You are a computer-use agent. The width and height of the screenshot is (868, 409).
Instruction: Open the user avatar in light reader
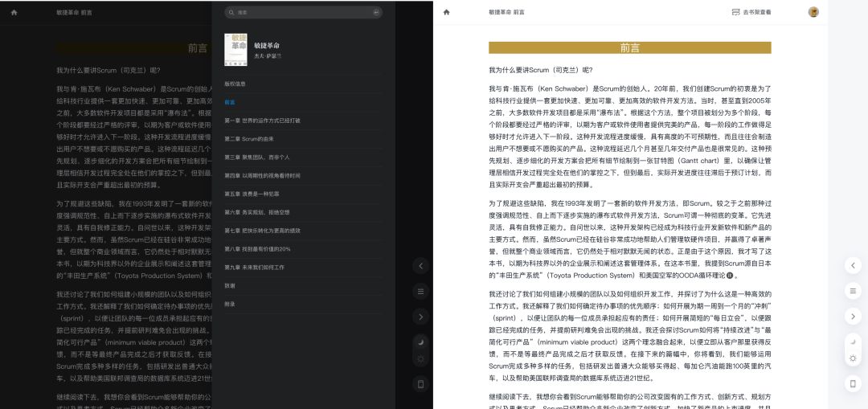(813, 12)
